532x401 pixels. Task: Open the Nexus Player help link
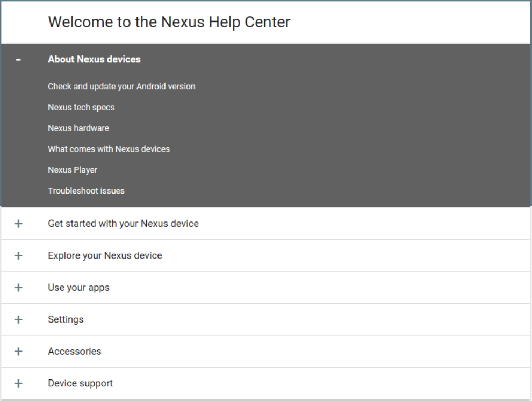(x=72, y=170)
